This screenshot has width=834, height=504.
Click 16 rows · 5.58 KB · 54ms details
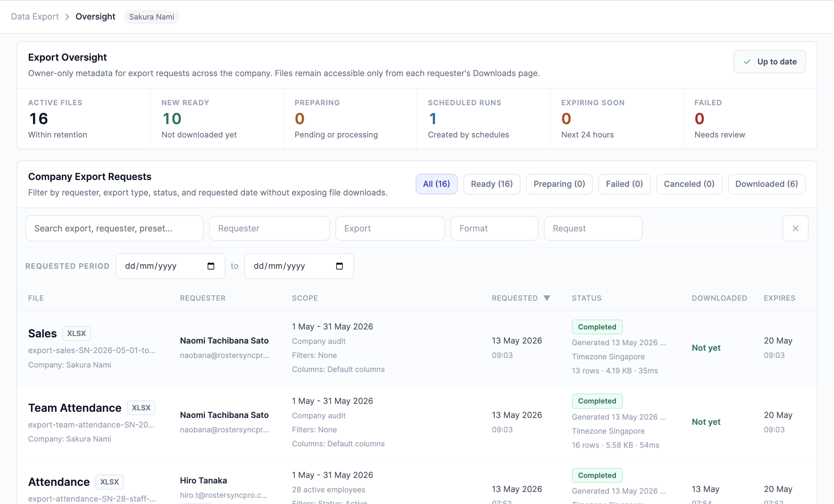pyautogui.click(x=616, y=445)
